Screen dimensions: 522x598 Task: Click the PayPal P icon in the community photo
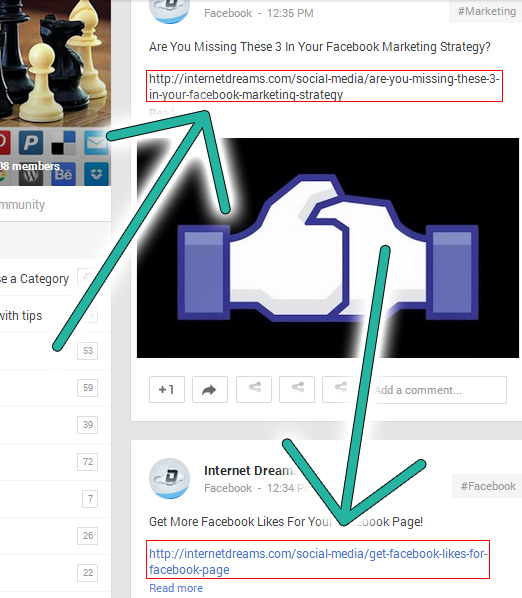coord(31,142)
